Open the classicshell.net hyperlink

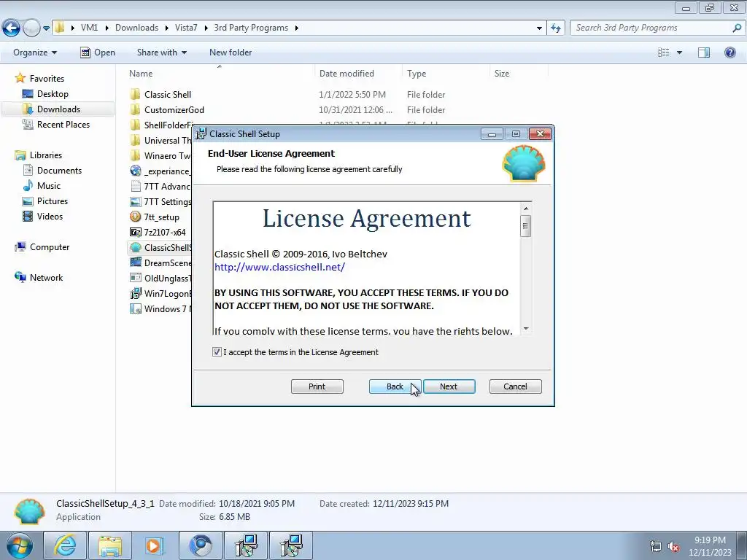pos(279,267)
